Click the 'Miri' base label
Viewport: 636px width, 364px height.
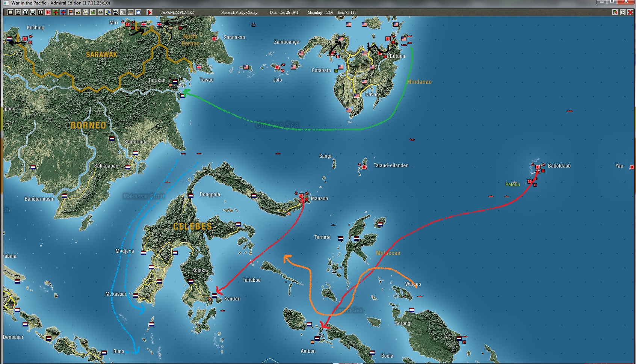coord(114,23)
